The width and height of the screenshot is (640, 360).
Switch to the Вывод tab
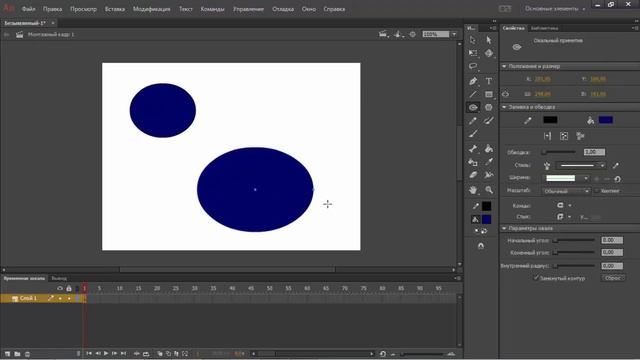click(x=59, y=278)
